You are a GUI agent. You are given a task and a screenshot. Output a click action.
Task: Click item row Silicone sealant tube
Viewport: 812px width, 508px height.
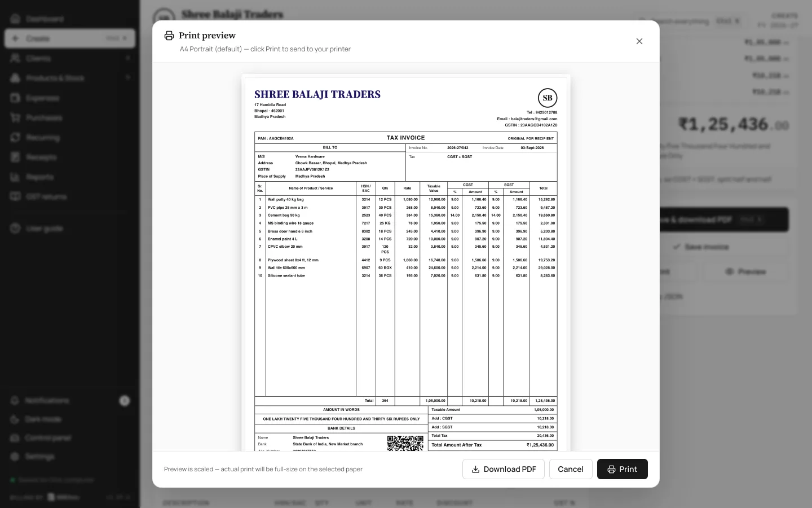[406, 275]
